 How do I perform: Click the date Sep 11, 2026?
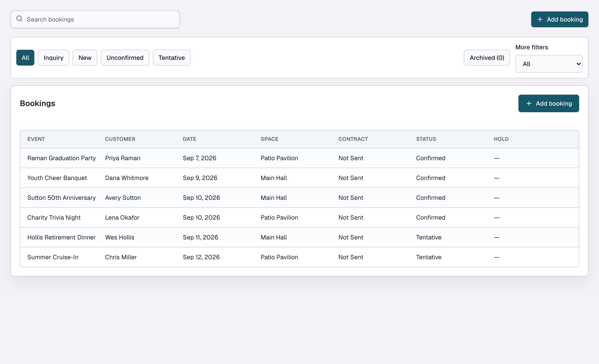pyautogui.click(x=200, y=237)
